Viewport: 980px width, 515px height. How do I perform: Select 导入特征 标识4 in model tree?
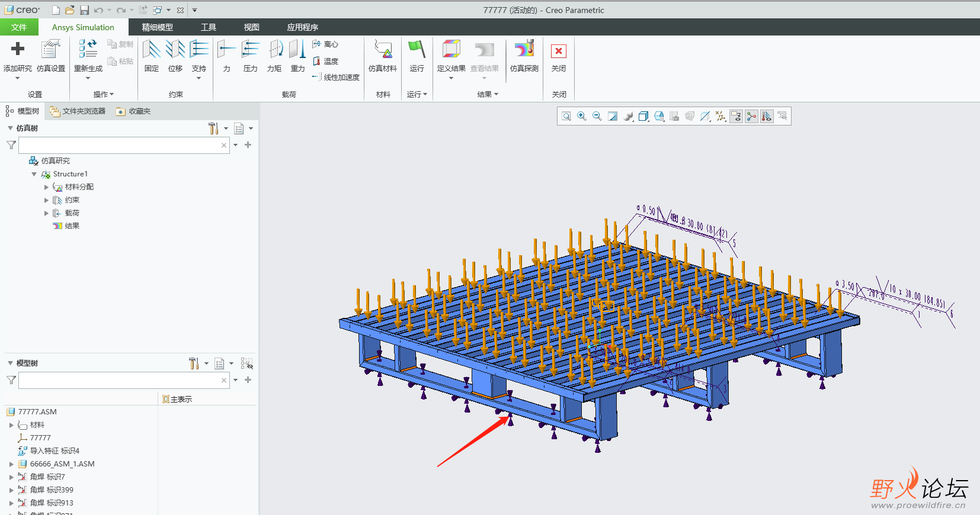coord(49,451)
